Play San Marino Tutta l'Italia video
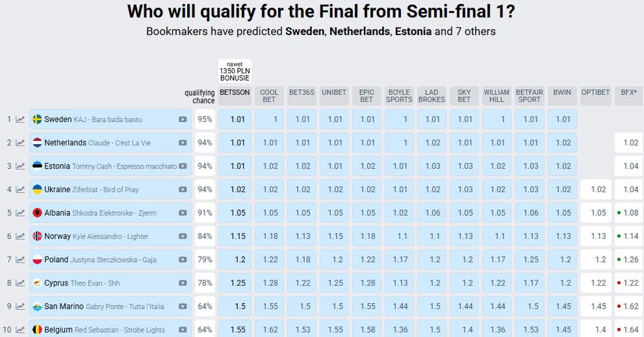Screen dimensions: 644x337 tap(183, 306)
